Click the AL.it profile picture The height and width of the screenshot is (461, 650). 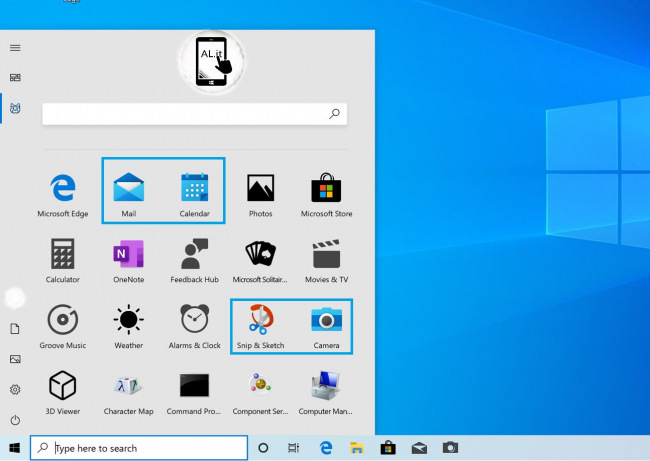212,61
